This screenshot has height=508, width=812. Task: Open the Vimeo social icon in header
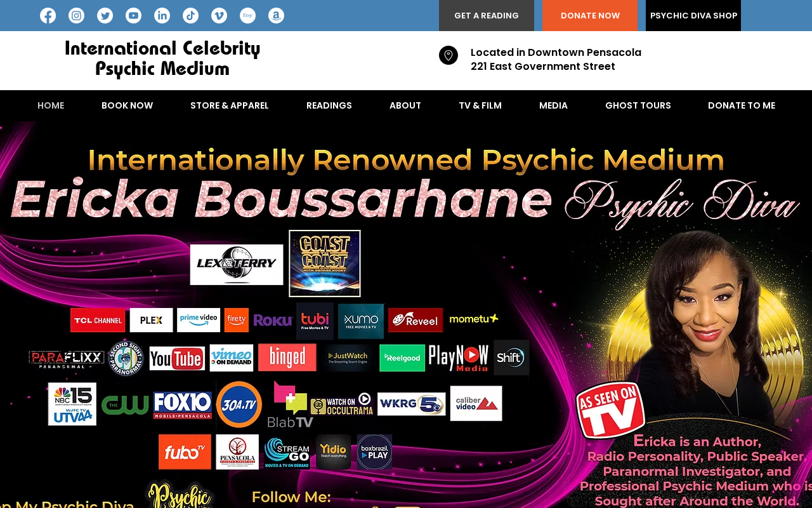tap(219, 16)
